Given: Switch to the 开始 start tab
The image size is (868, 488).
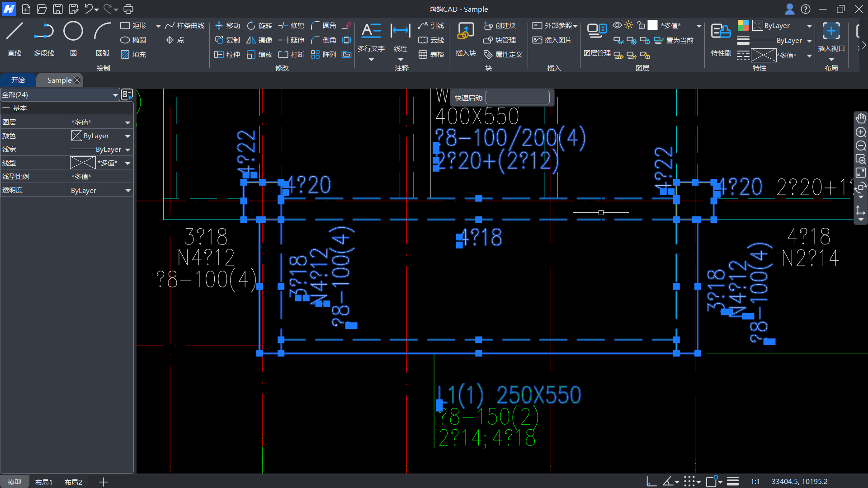Looking at the screenshot, I should 18,80.
